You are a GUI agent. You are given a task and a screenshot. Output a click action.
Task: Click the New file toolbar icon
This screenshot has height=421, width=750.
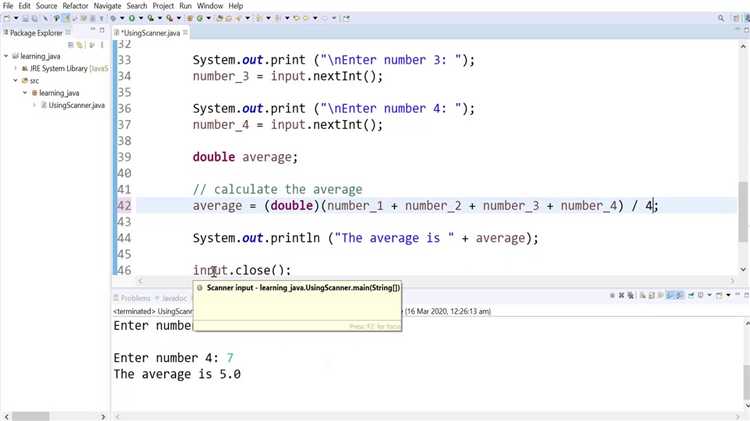pos(7,18)
